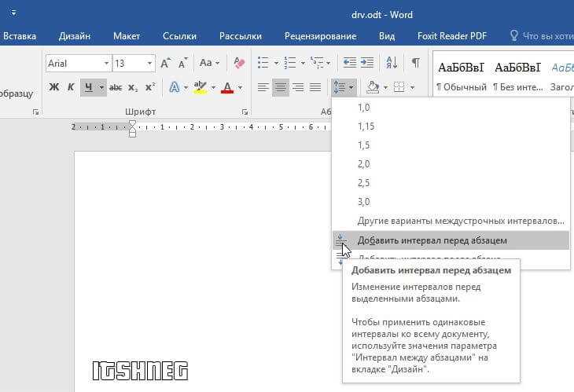574x392 pixels.
Task: Click the red font color A swatch
Action: (227, 88)
